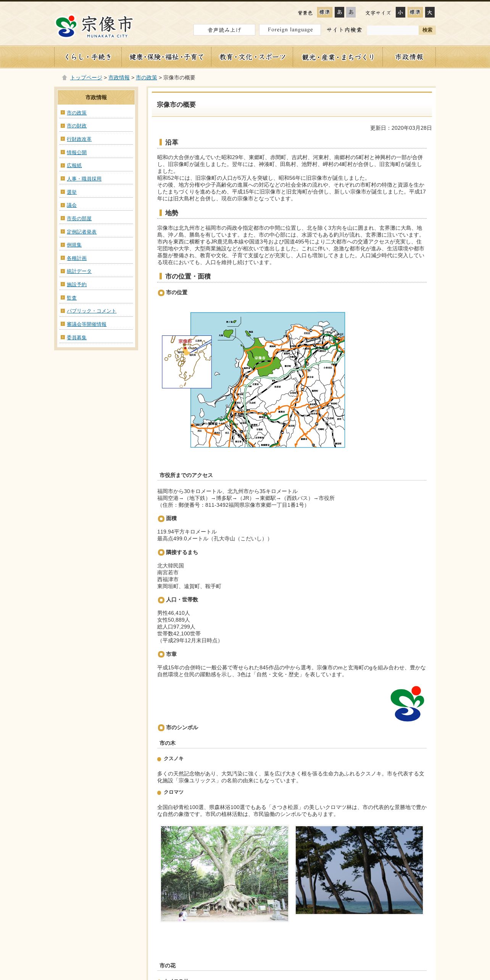Viewport: 490px width, 980px height.
Task: Open 施設予約 in sidebar
Action: pyautogui.click(x=77, y=284)
